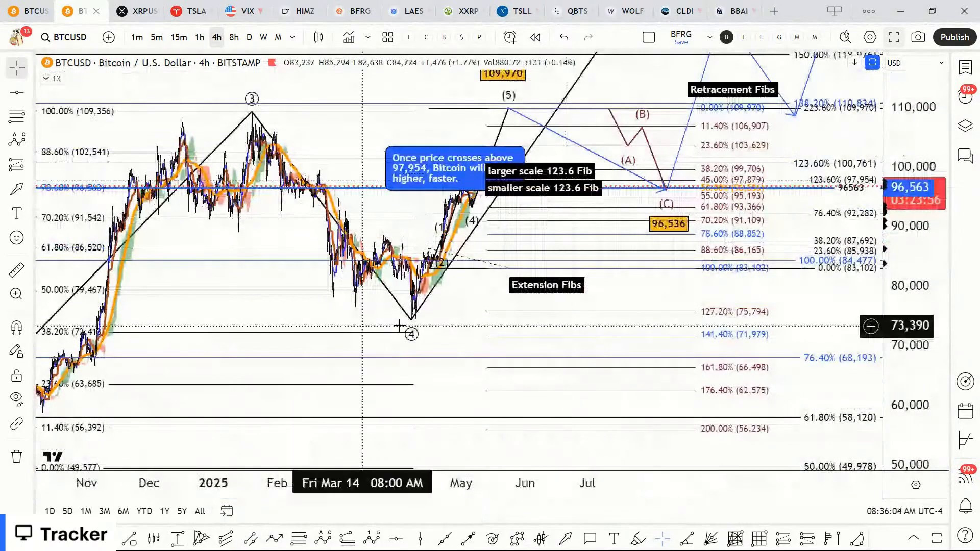The image size is (980, 551).
Task: Open the Alerts bell in the right sidebar
Action: 965,506
